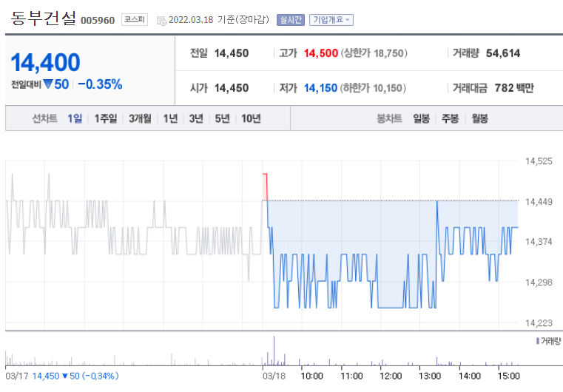Select the 1년 line chart tab
The image size is (563, 392).
(x=171, y=118)
